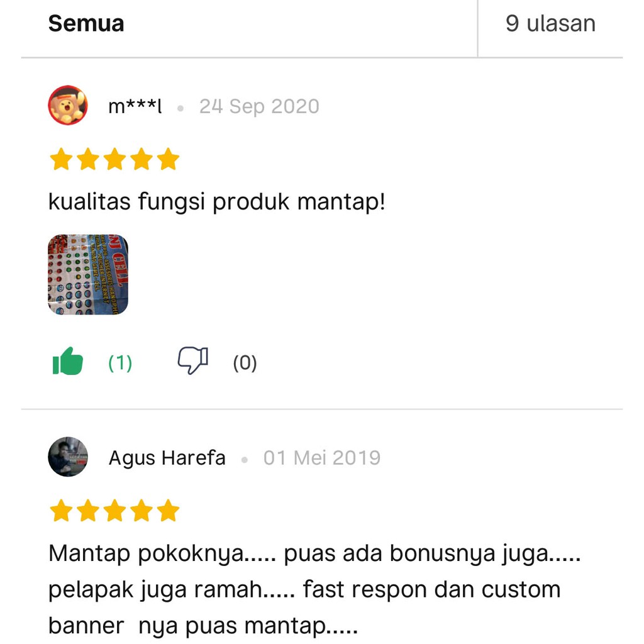The width and height of the screenshot is (644, 644).
Task: Open m***l's profile avatar
Action: point(68,105)
